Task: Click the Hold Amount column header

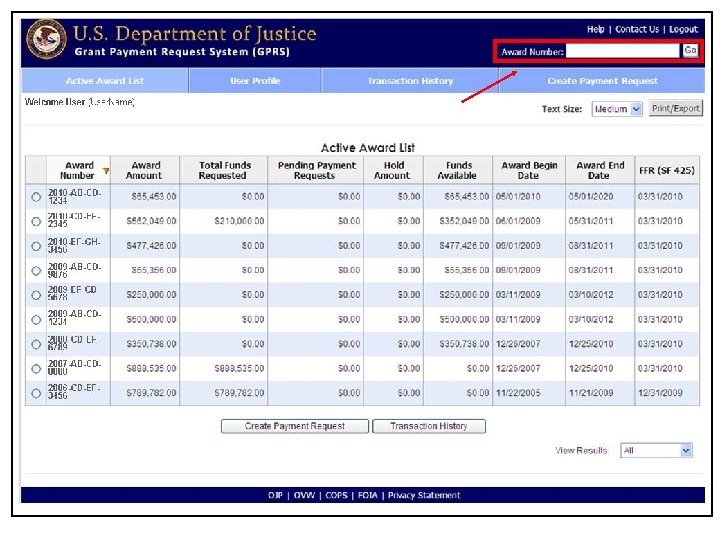Action: point(394,170)
